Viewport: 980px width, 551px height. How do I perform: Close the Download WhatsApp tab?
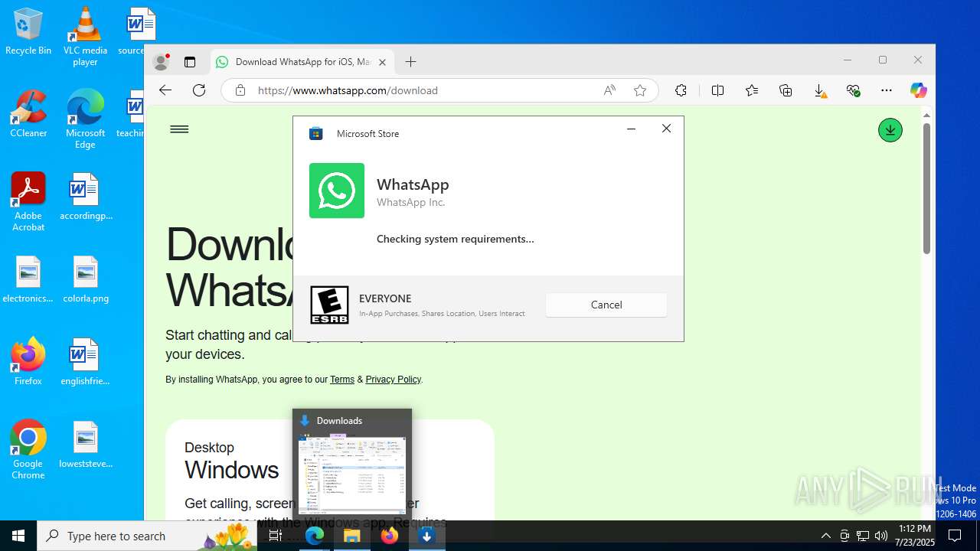[x=382, y=62]
